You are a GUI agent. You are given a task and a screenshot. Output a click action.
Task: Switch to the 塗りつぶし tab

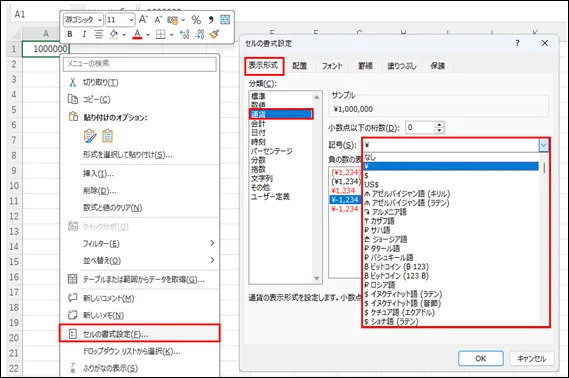402,66
